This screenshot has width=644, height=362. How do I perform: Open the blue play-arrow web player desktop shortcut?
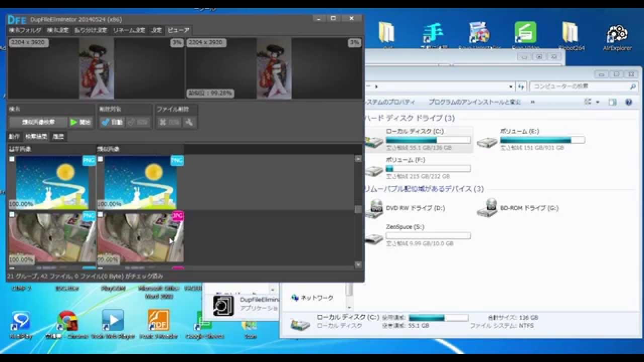click(113, 324)
